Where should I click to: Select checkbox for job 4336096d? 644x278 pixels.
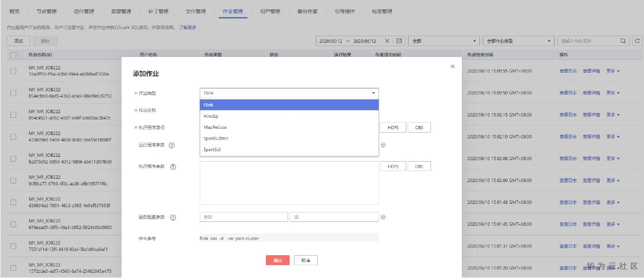[x=13, y=136]
